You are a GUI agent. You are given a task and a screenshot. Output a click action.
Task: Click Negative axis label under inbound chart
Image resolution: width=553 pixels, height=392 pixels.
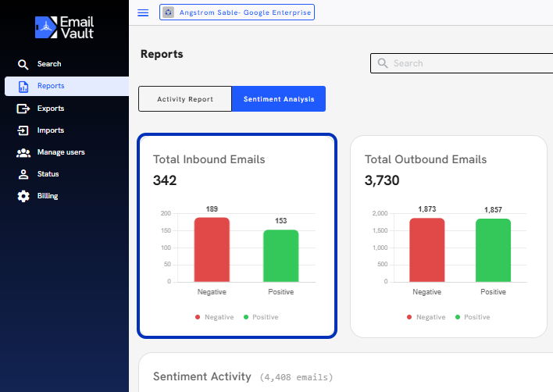pos(212,292)
